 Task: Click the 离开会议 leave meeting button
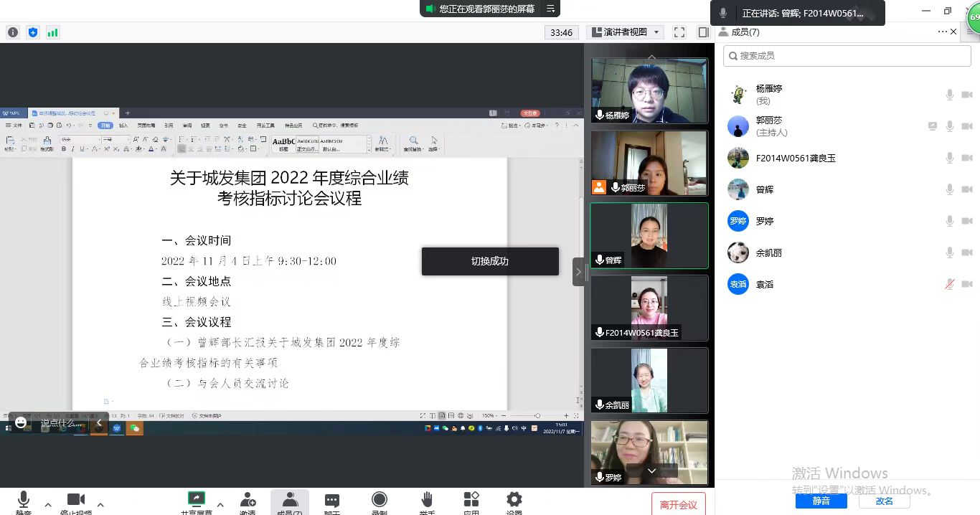click(x=678, y=504)
